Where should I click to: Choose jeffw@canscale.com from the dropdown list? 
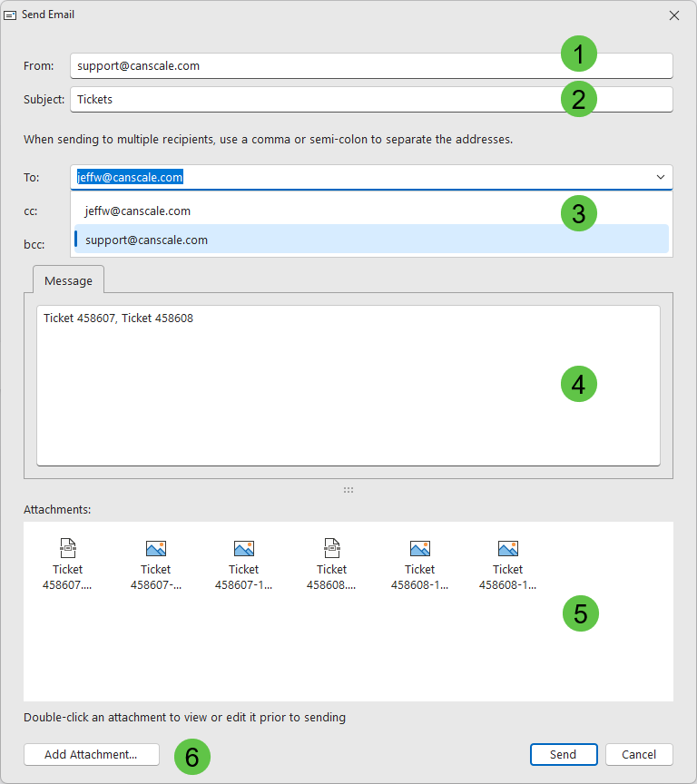(138, 211)
